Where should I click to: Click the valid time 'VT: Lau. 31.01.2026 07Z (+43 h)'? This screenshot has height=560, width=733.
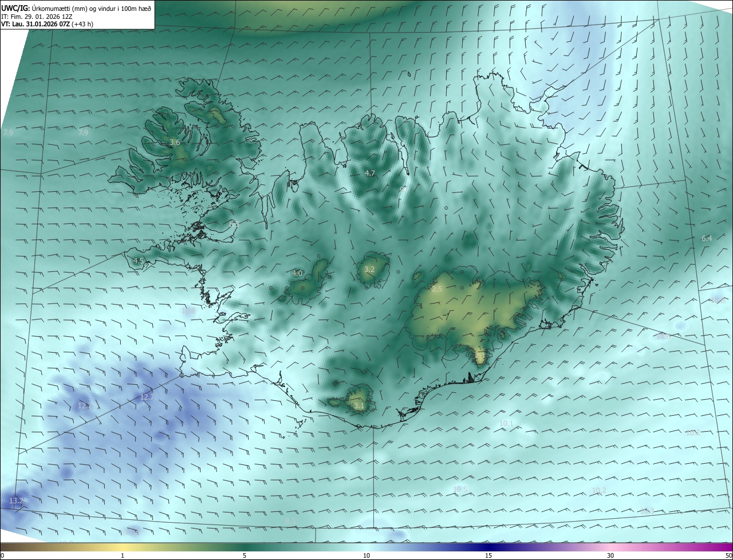(47, 24)
